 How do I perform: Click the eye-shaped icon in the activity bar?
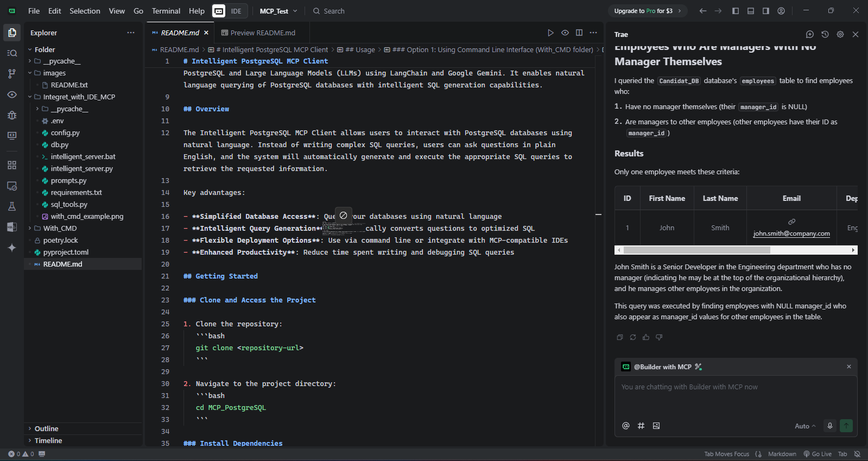(12, 94)
